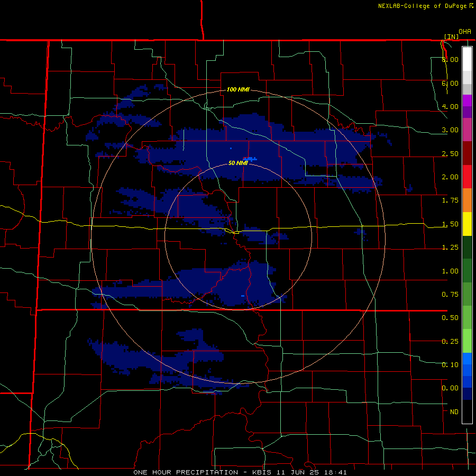The width and height of the screenshot is (476, 476).
Task: Select the white legend color swatch
Action: click(467, 59)
